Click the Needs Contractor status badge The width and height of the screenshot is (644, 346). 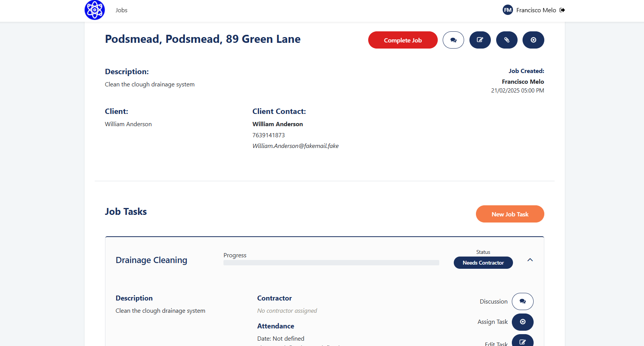(x=483, y=263)
